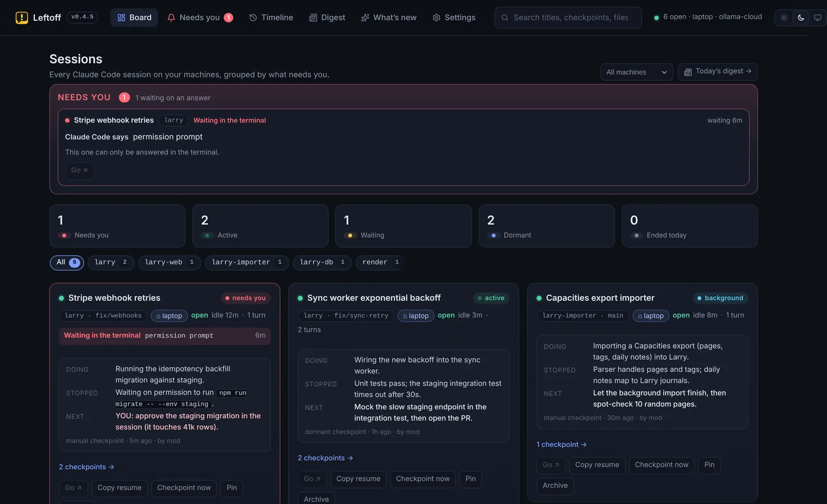This screenshot has height=504, width=827.
Task: Select system theme monitor icon
Action: (818, 18)
